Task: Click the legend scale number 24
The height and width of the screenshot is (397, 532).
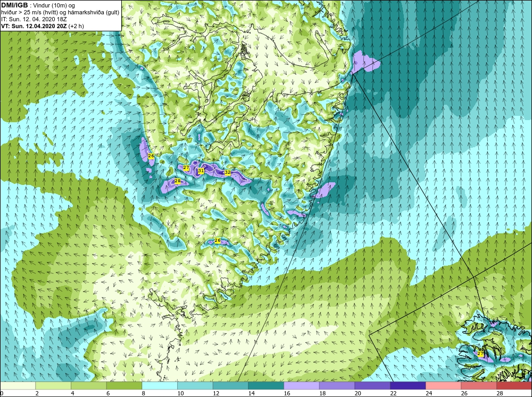Action: (x=428, y=393)
